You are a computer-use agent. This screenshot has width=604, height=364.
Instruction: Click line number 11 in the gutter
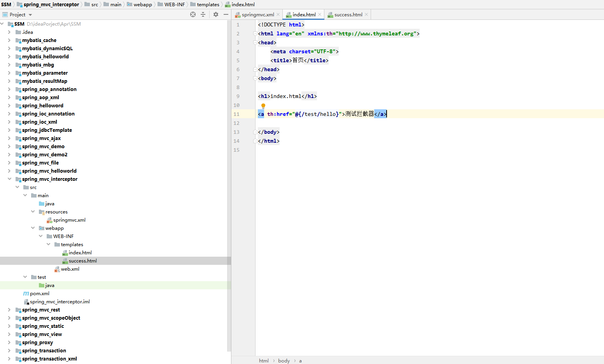click(x=236, y=114)
